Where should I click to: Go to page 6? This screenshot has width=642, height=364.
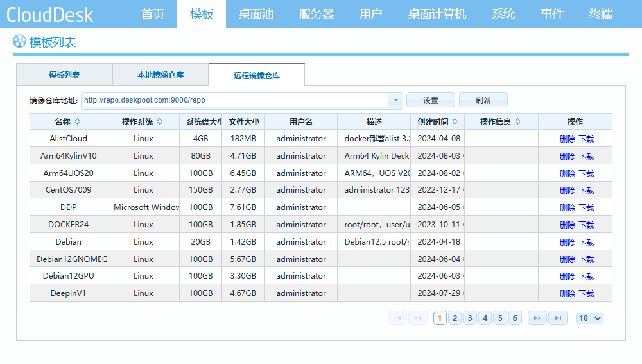click(515, 318)
